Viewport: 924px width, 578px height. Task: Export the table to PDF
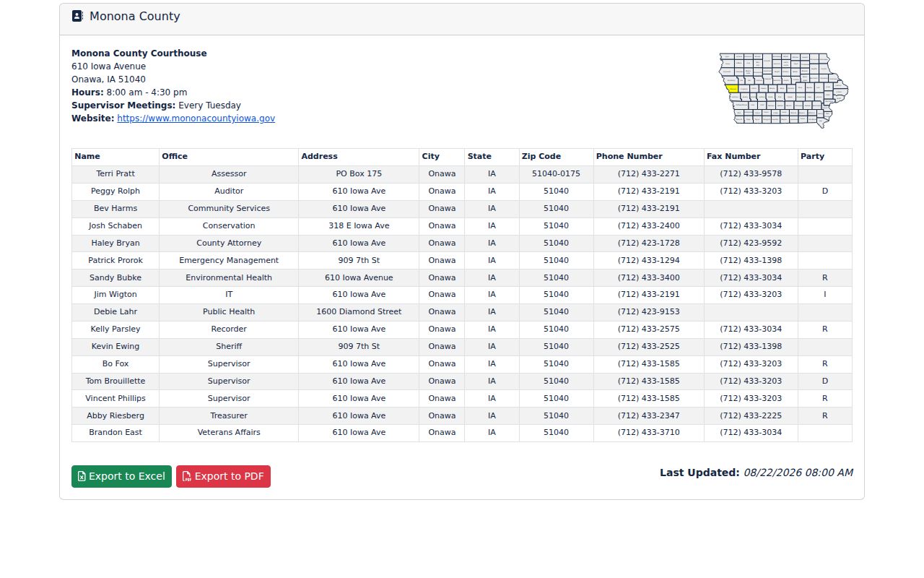[223, 477]
